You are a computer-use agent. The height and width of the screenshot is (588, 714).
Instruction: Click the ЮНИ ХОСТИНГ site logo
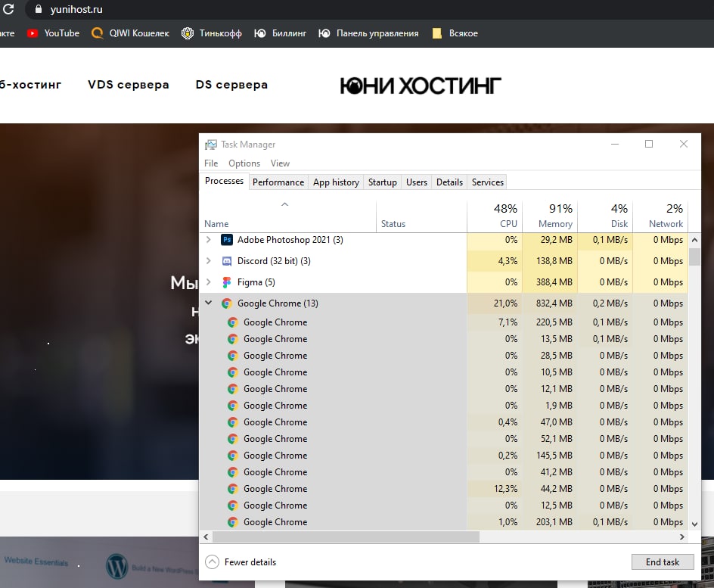421,86
